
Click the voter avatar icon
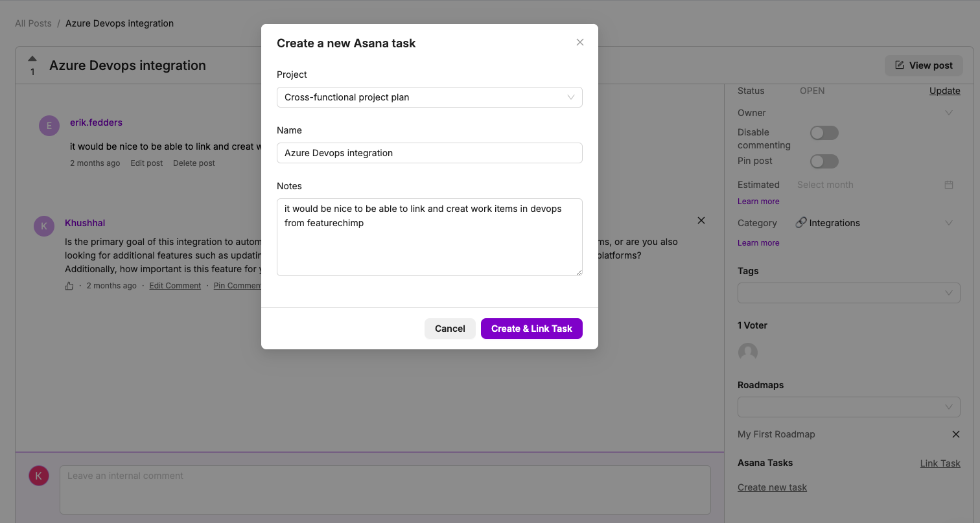point(748,352)
